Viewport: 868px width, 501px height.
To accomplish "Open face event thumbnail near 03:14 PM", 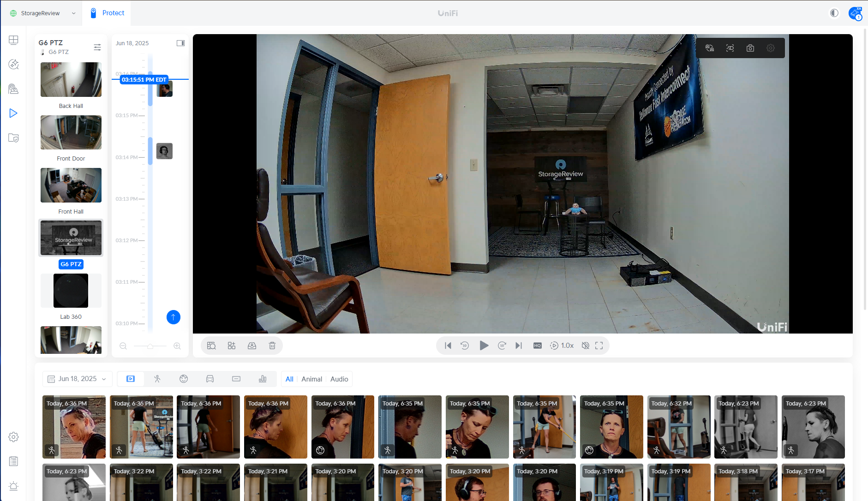I will tap(164, 151).
